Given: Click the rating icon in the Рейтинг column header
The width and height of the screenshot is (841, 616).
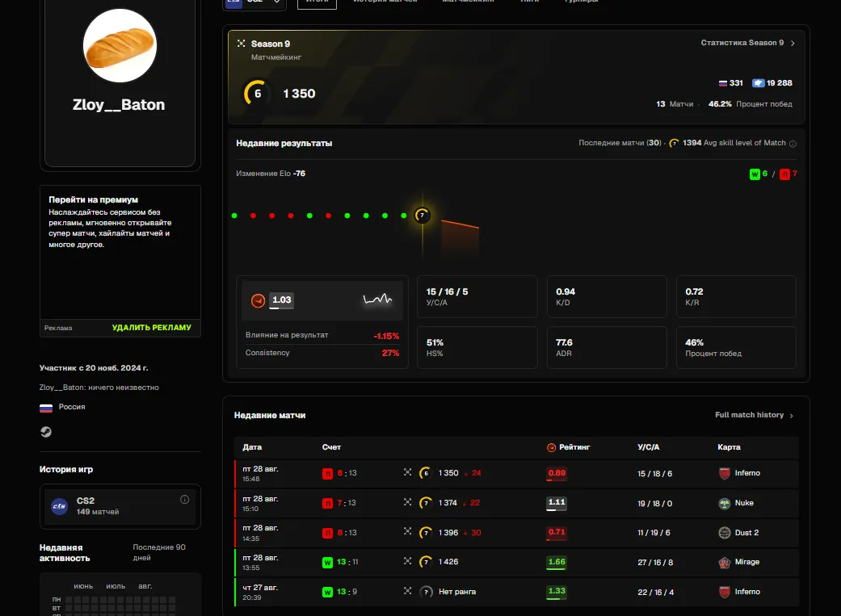Looking at the screenshot, I should (551, 447).
